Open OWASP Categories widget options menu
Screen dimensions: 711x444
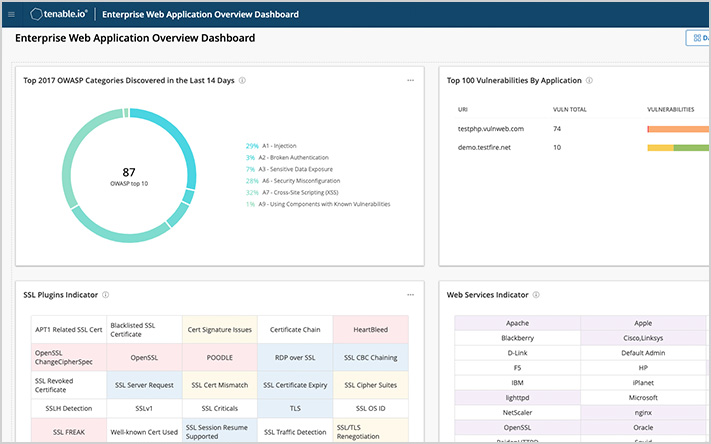(410, 81)
